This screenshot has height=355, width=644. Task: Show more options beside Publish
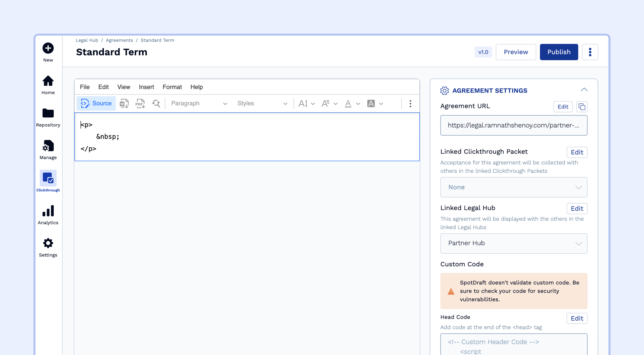(590, 52)
